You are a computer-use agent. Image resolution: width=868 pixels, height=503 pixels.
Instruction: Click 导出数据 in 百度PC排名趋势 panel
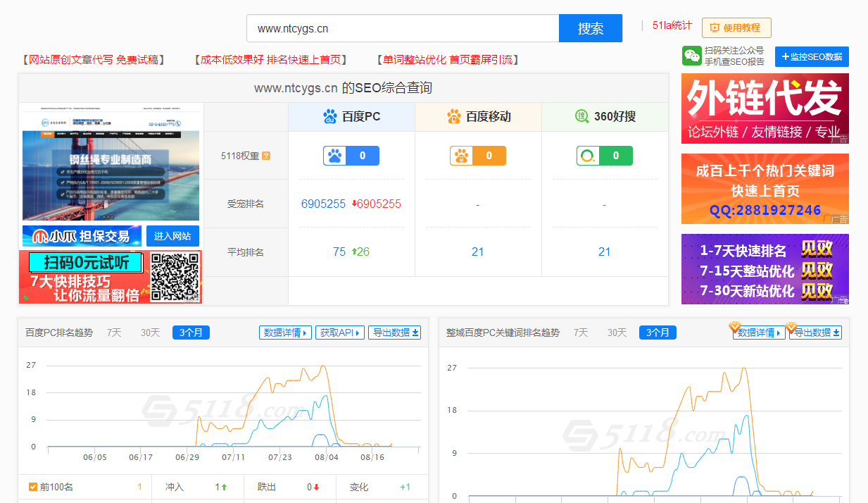pyautogui.click(x=395, y=333)
